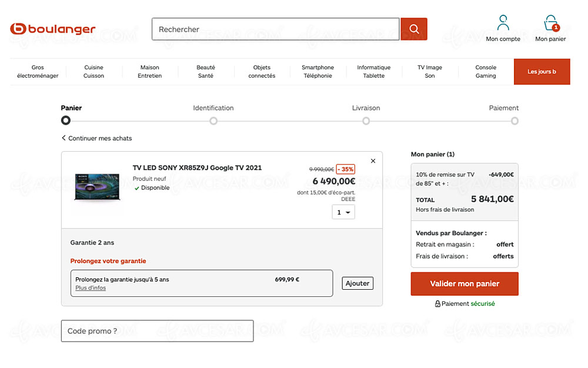Click the struck-through 9 990,00€ price

click(322, 169)
